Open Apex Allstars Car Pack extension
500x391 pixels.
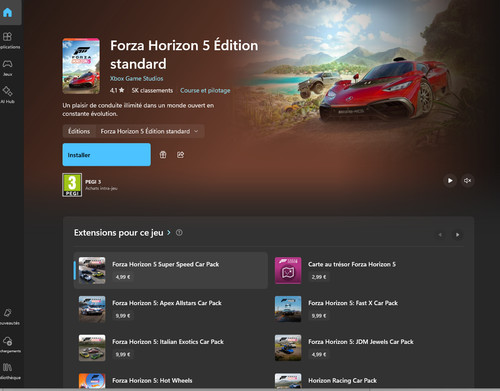coord(170,309)
